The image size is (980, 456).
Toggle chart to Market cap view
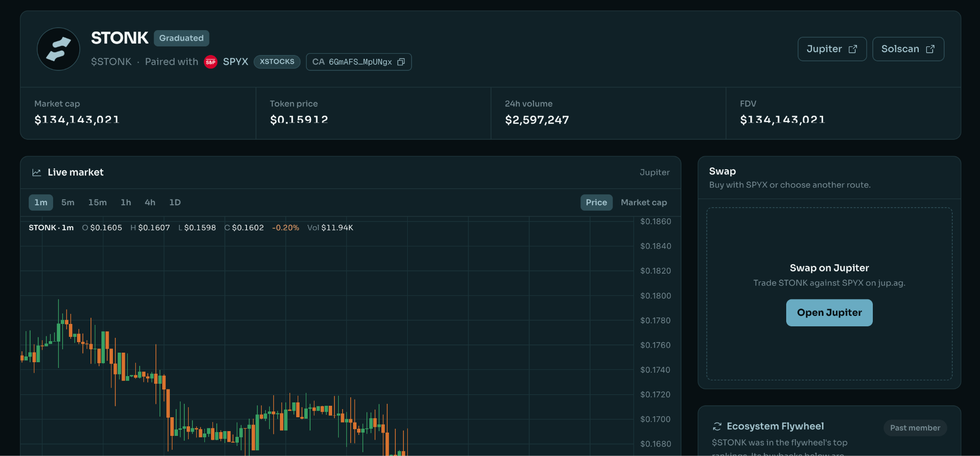click(644, 202)
